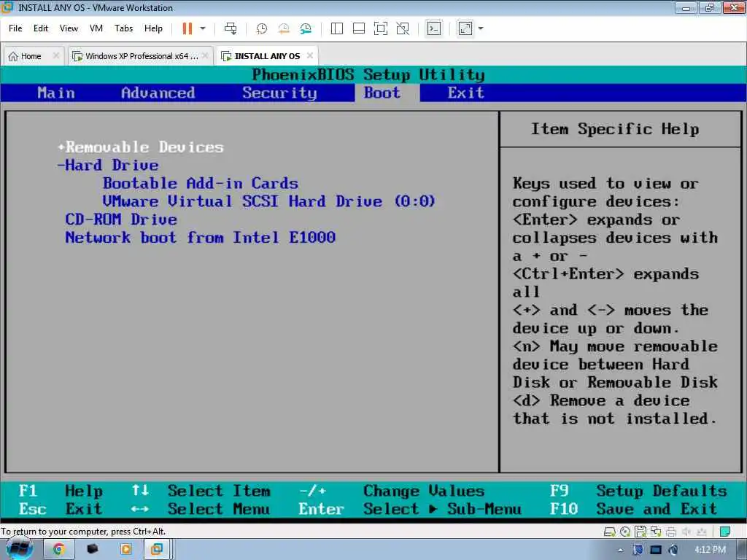Click the stretch guest display icon
The height and width of the screenshot is (560, 747).
[x=465, y=28]
